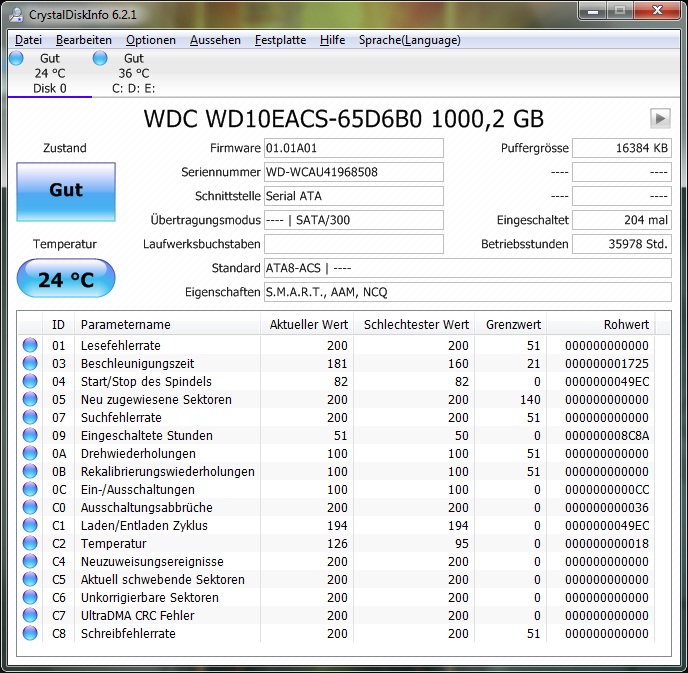Select the UltraDMA CRC Fehler text
The height and width of the screenshot is (673, 688).
pos(137,616)
